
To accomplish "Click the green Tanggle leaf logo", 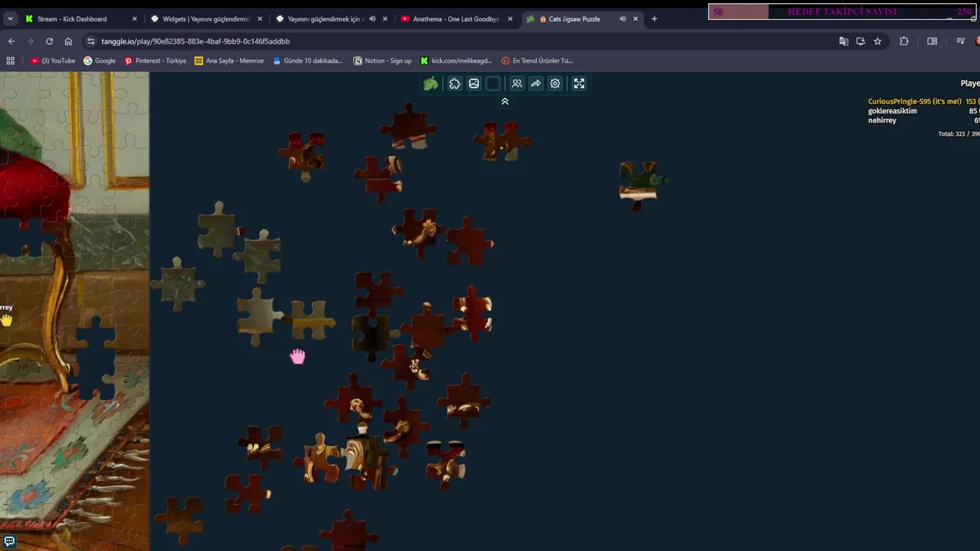I will pyautogui.click(x=431, y=83).
